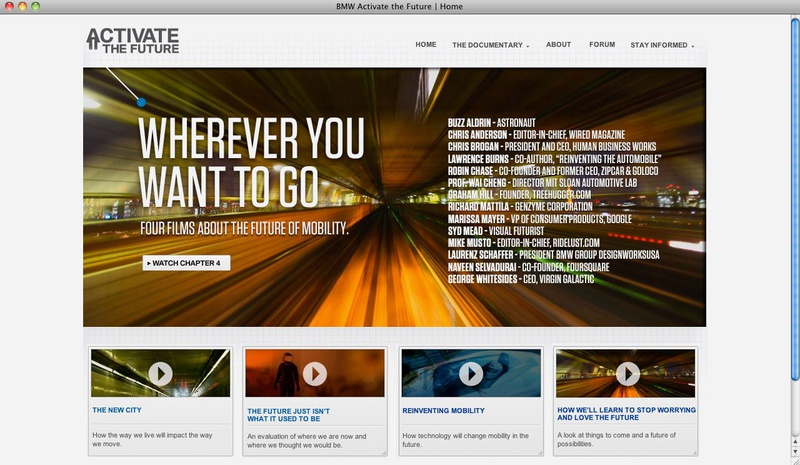
Task: Click the Activate the Future logo
Action: (133, 41)
